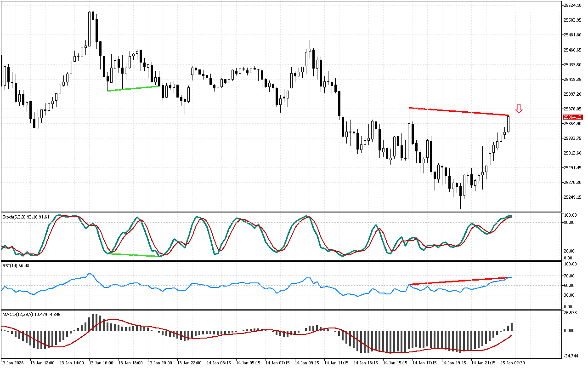The width and height of the screenshot is (588, 368).
Task: Select the red bearish divergence trendline on price
Action: click(459, 111)
